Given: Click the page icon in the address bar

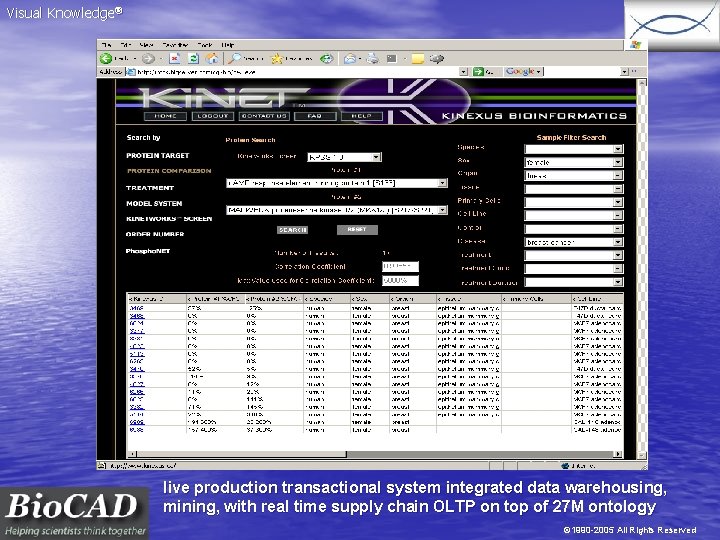Looking at the screenshot, I should (131, 72).
